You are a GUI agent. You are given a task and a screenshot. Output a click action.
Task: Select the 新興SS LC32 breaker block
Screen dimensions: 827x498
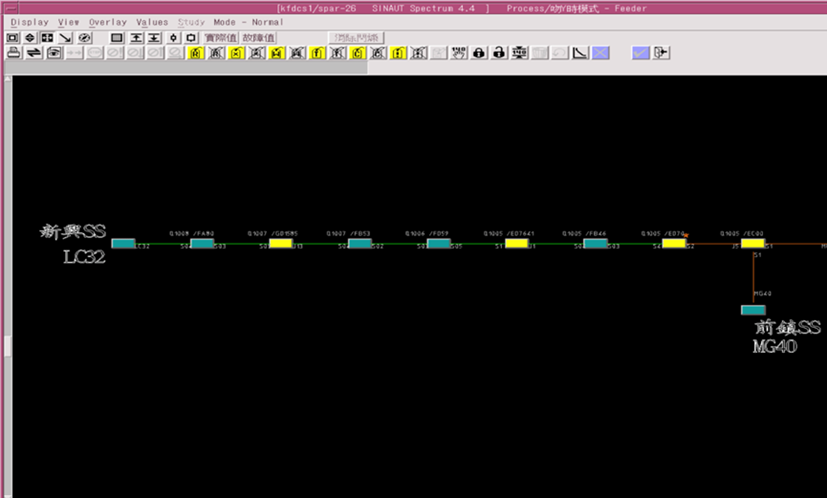(123, 243)
